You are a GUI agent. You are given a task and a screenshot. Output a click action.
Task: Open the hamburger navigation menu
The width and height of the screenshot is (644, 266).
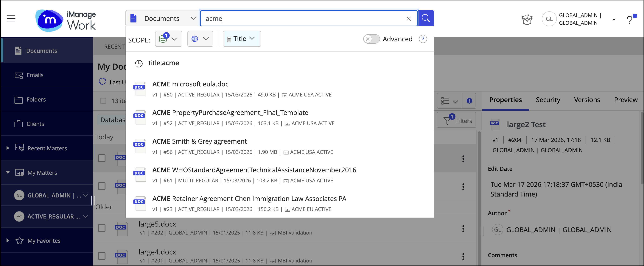tap(11, 18)
